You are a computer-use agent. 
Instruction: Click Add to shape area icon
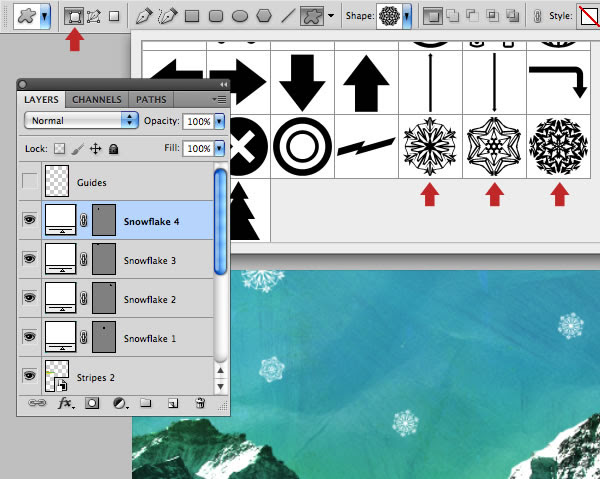pos(453,16)
